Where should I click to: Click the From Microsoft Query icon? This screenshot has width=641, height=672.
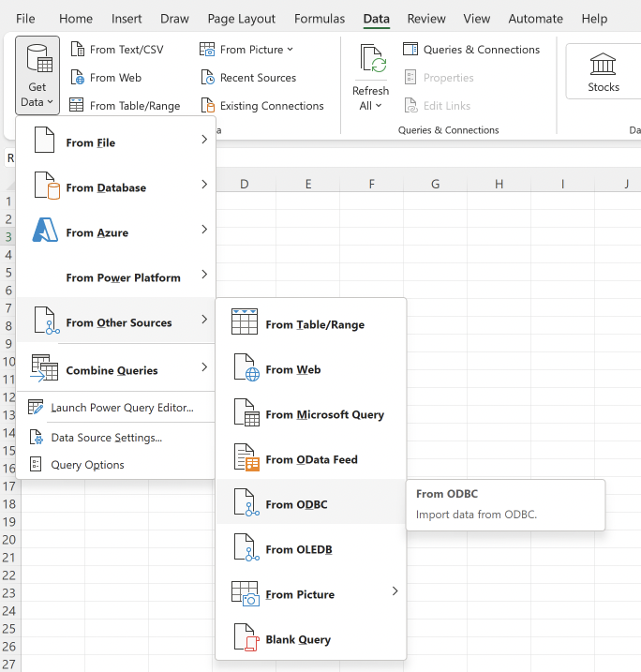246,412
